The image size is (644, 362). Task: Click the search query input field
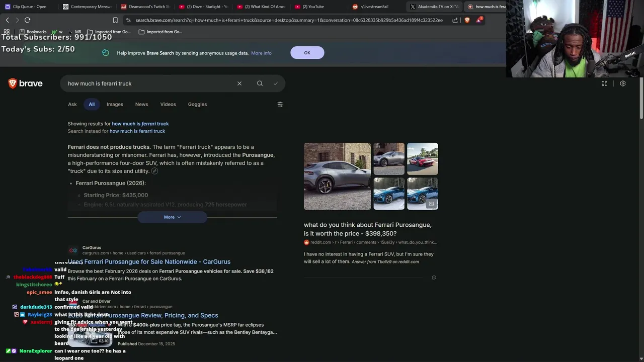click(150, 83)
